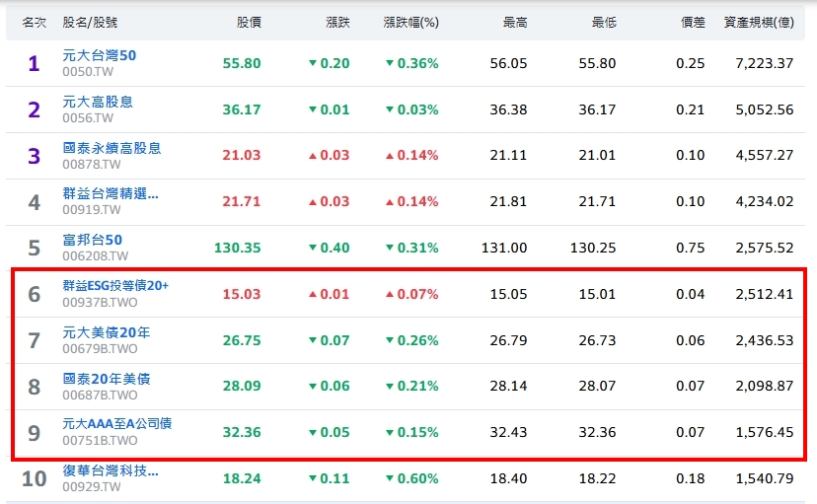817x504 pixels.
Task: Open the 群益台灣精選... ETF link
Action: coord(110,193)
